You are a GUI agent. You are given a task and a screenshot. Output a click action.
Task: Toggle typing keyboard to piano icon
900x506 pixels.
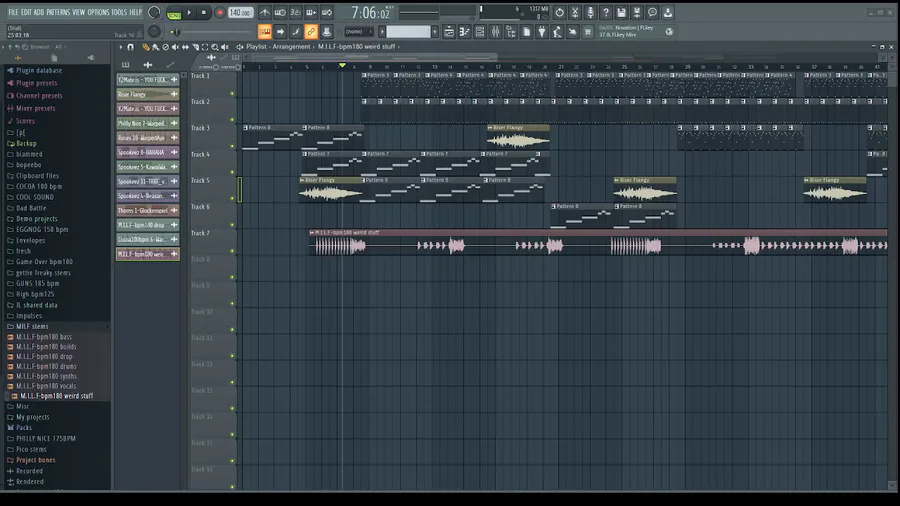(265, 32)
